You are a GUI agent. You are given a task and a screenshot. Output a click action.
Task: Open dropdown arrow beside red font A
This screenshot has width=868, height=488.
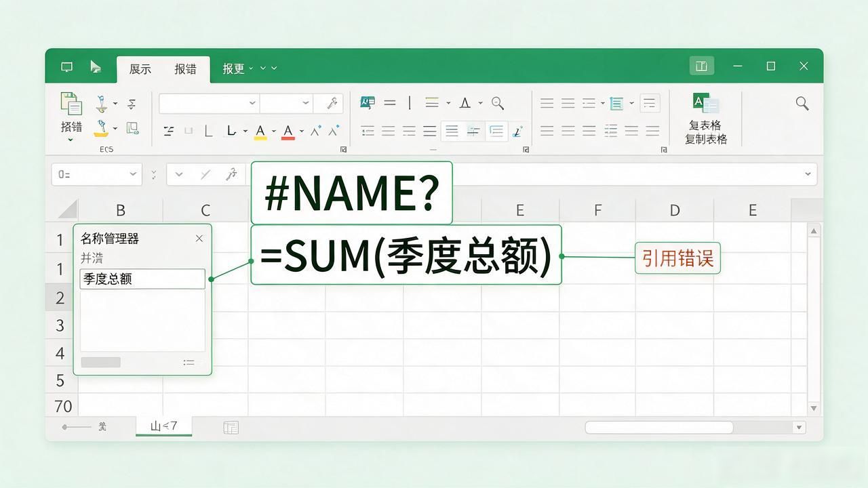[302, 131]
